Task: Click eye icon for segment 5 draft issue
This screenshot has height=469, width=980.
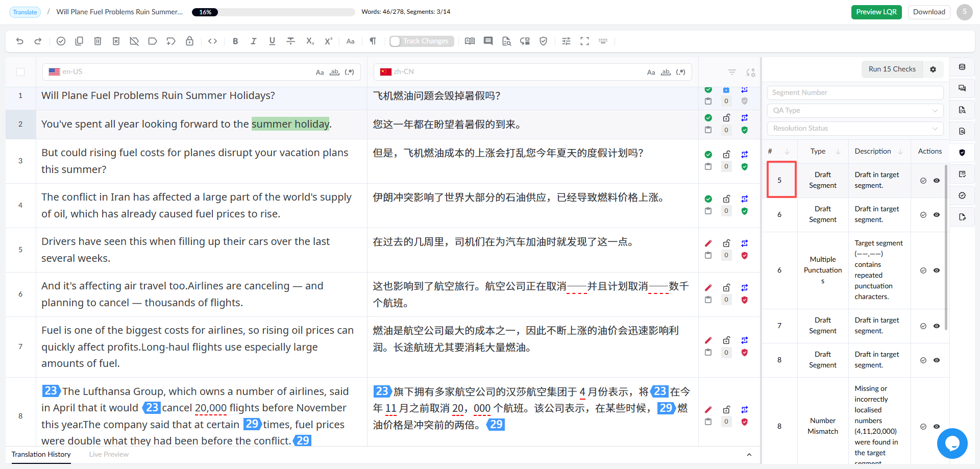Action: [x=937, y=181]
